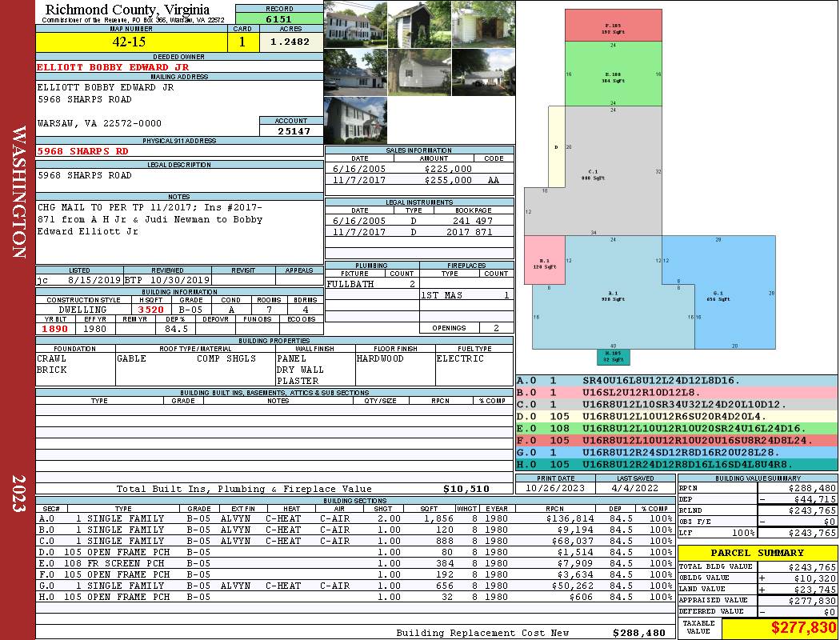This screenshot has height=640, width=840.
Task: Click deeded owner name ELLIOTT BOBBY EDWARD JR
Action: [x=113, y=67]
